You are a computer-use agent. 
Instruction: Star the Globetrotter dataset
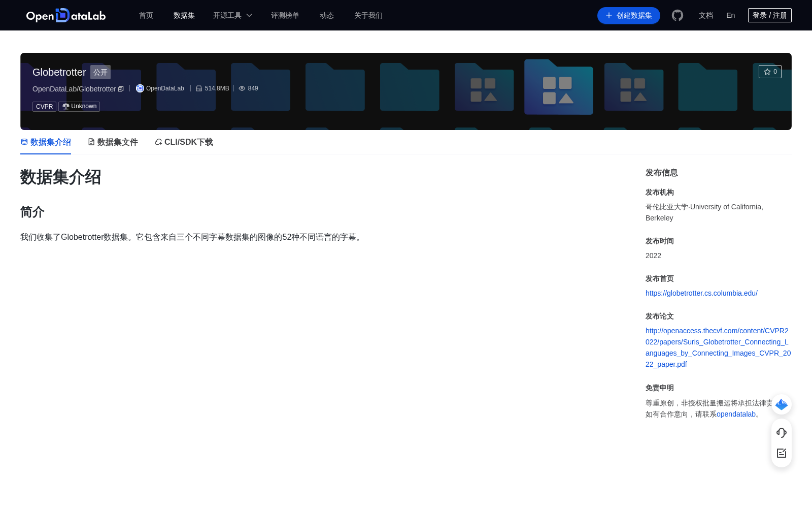pos(770,72)
